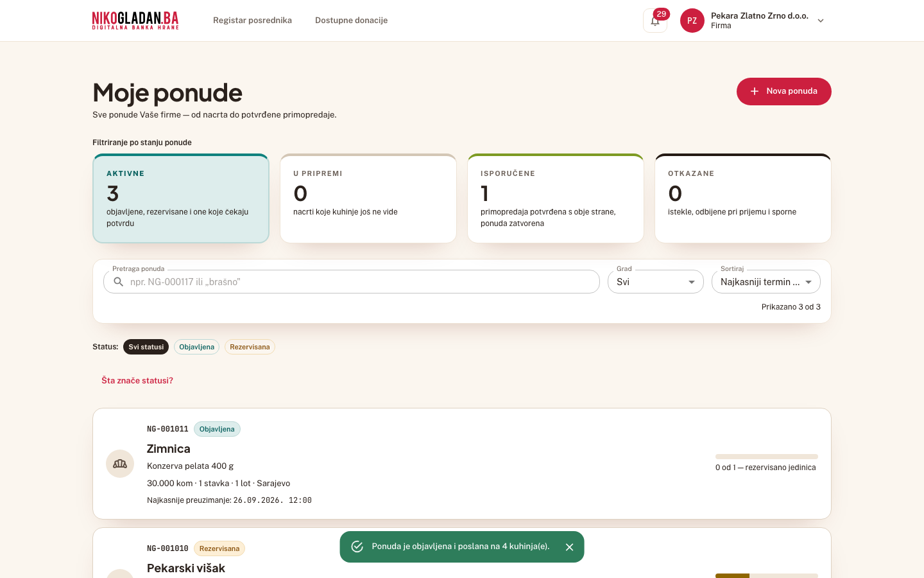The width and height of the screenshot is (924, 578).
Task: Open the Grad city dropdown
Action: pos(656,282)
